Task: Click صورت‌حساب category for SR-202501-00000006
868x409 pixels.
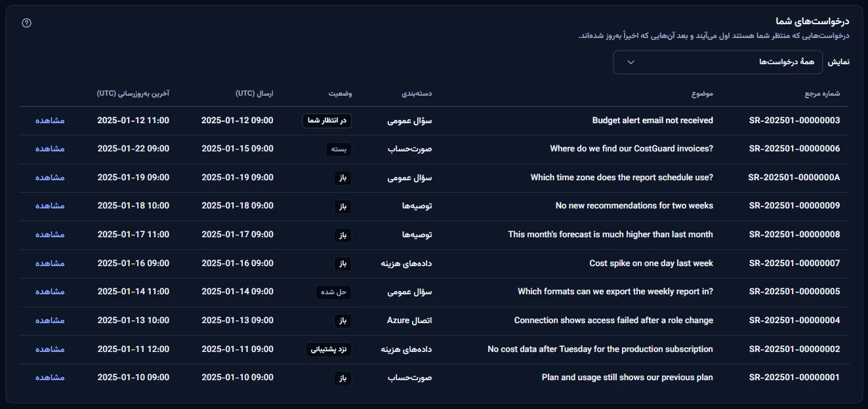Action: (410, 149)
